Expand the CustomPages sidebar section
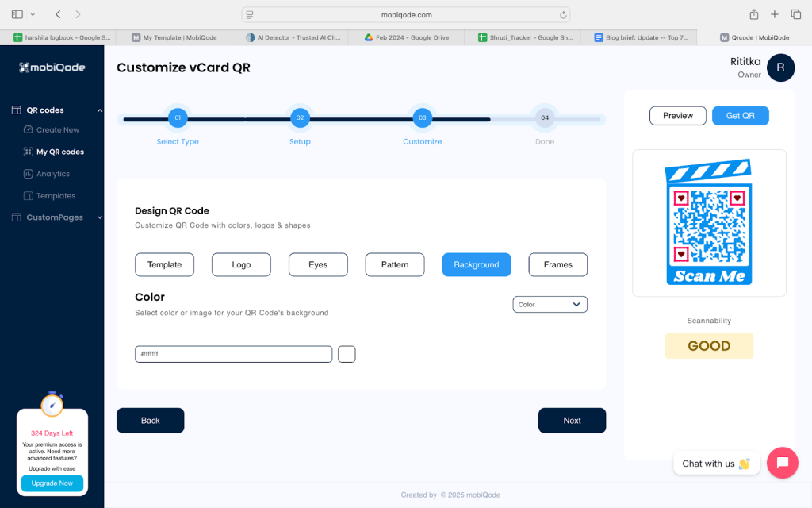Image resolution: width=812 pixels, height=508 pixels. [x=100, y=217]
